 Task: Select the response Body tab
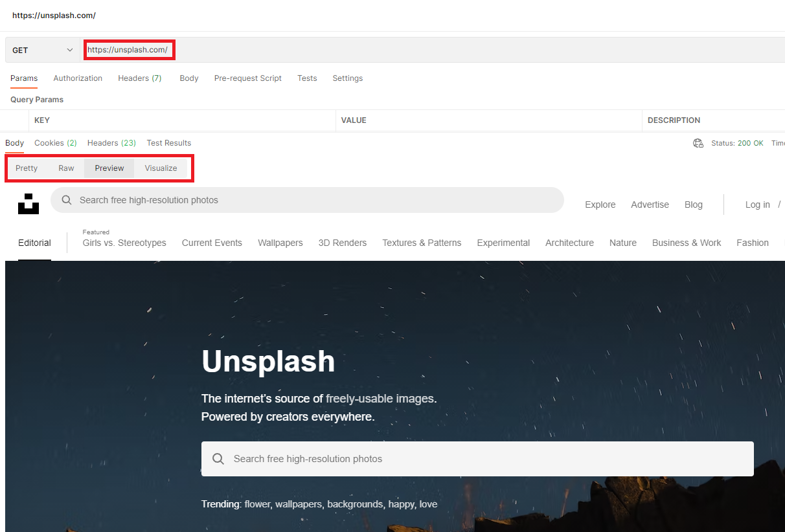coord(14,143)
